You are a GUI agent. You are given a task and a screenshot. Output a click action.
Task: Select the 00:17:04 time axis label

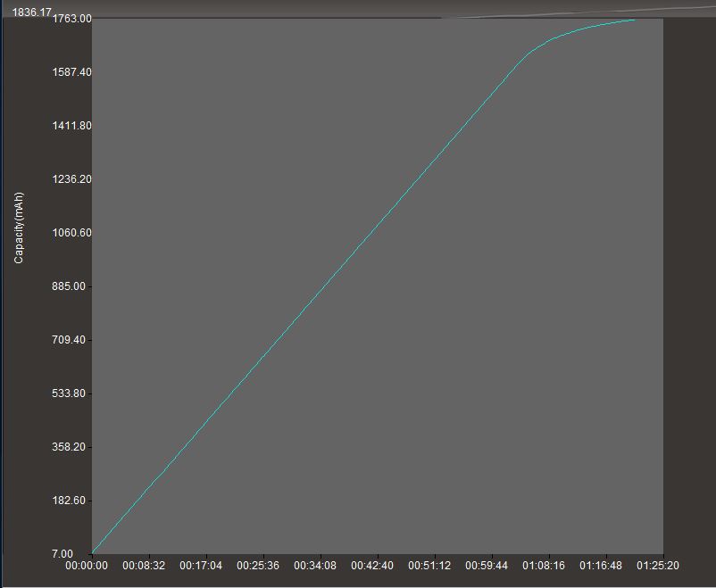(201, 566)
